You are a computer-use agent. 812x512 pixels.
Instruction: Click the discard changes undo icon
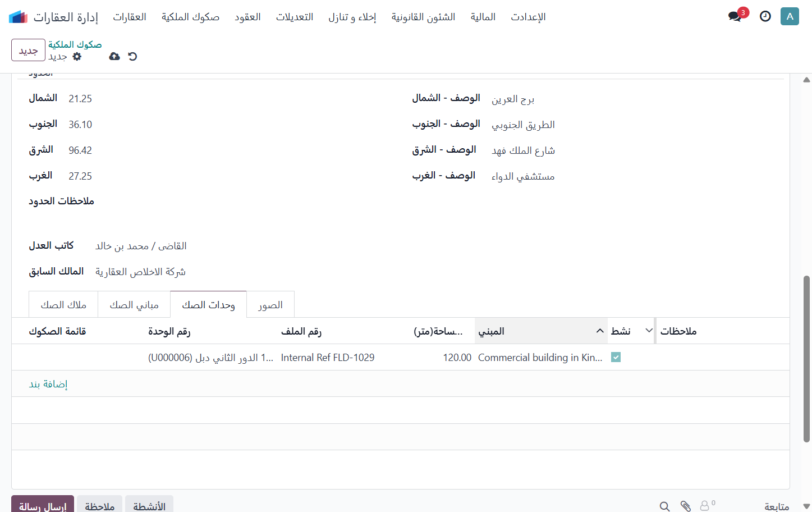pyautogui.click(x=132, y=56)
